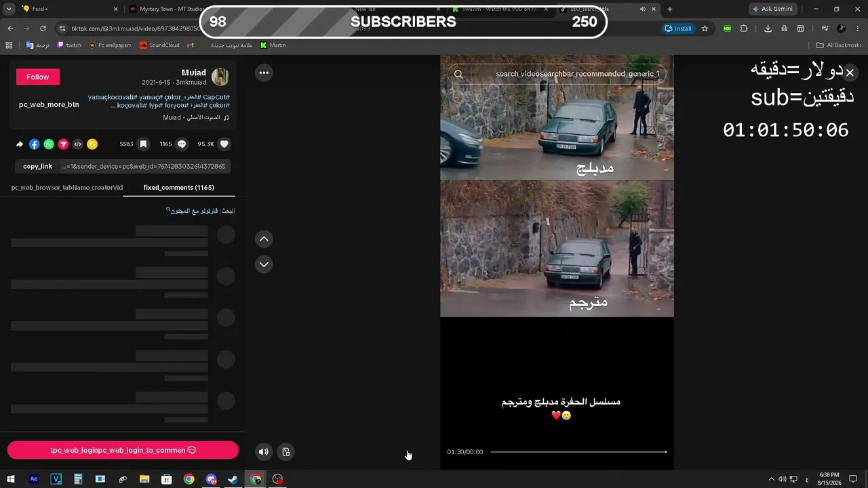Switch to the creator videos tab
This screenshot has width=868, height=488.
click(x=67, y=188)
